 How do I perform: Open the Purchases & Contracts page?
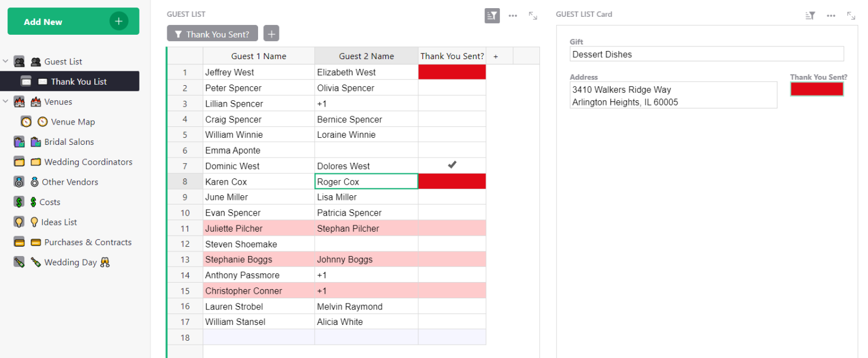88,242
